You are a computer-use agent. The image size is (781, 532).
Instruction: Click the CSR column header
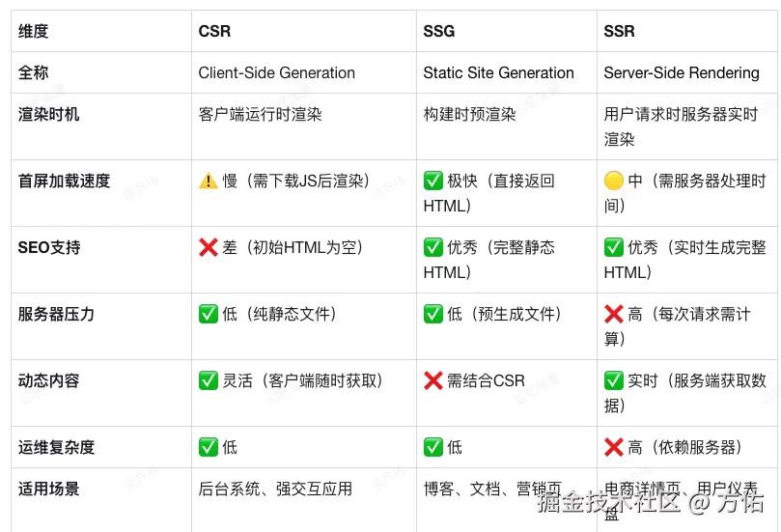point(215,31)
